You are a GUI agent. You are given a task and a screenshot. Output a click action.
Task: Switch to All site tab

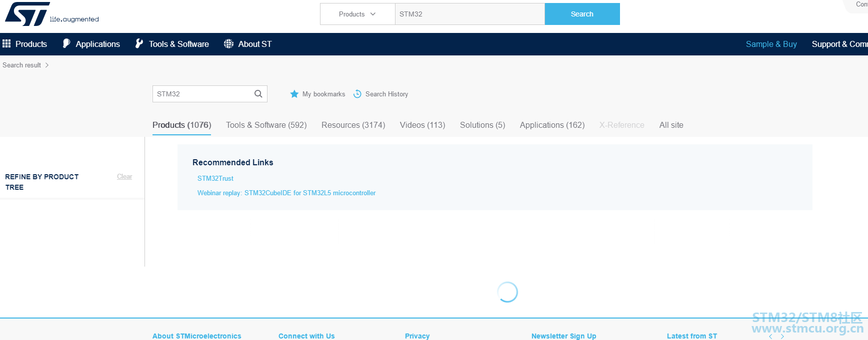pos(671,125)
